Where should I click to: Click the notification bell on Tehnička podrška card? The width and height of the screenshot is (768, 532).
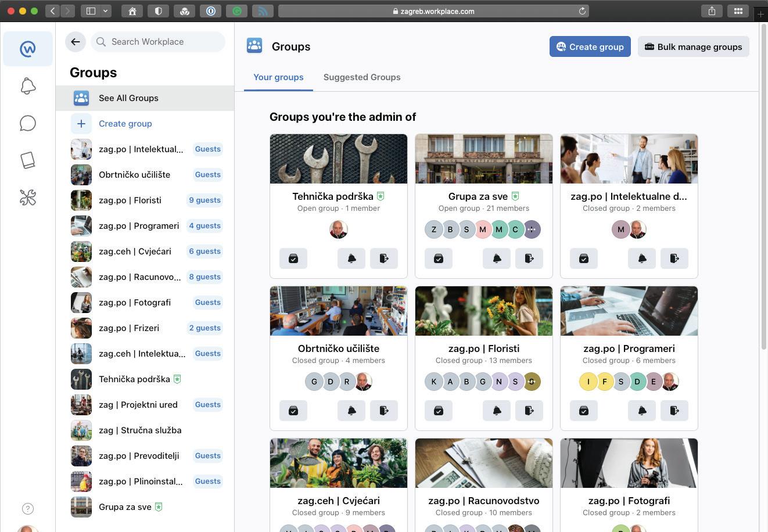(351, 258)
